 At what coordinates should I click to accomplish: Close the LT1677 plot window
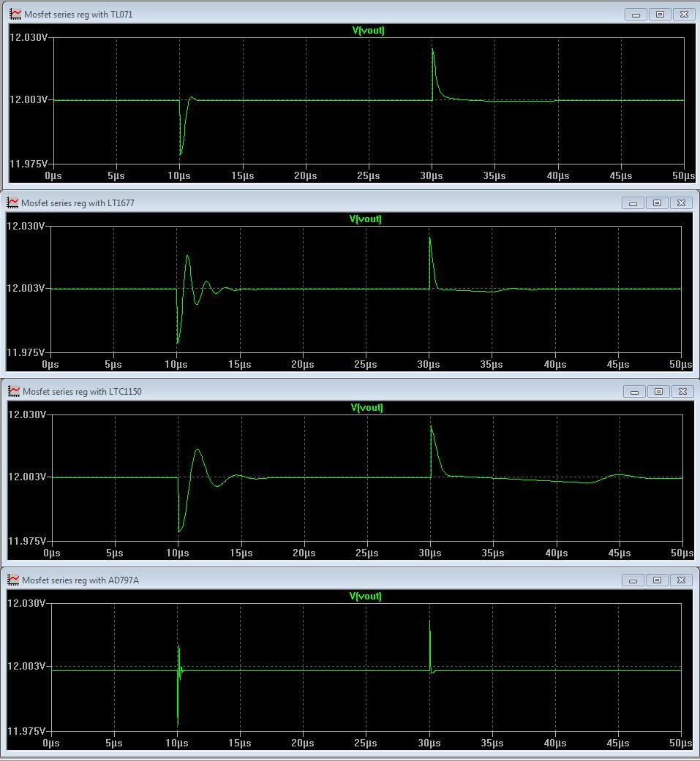(681, 203)
